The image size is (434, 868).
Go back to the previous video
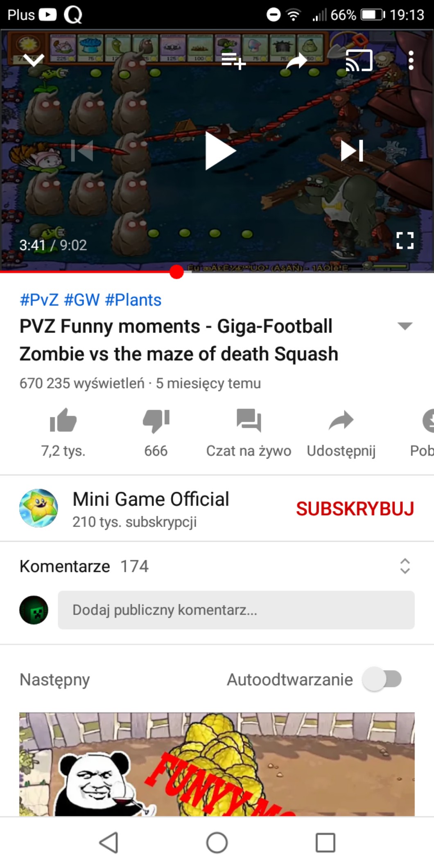pos(82,150)
